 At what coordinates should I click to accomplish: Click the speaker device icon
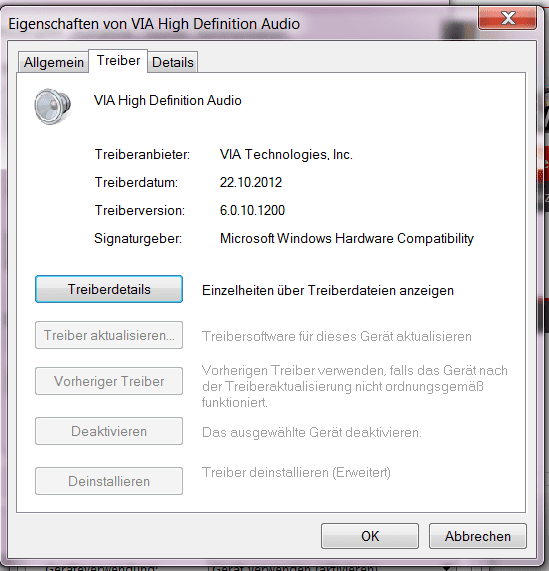point(52,106)
